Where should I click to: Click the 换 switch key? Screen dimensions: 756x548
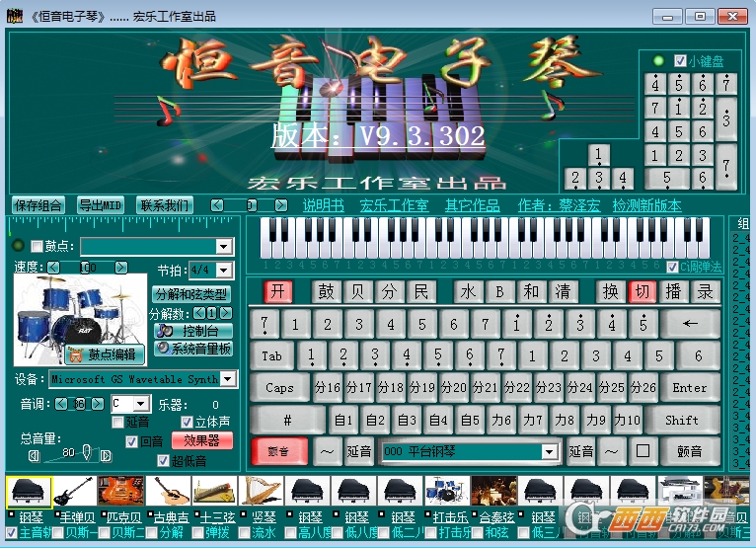(x=610, y=291)
